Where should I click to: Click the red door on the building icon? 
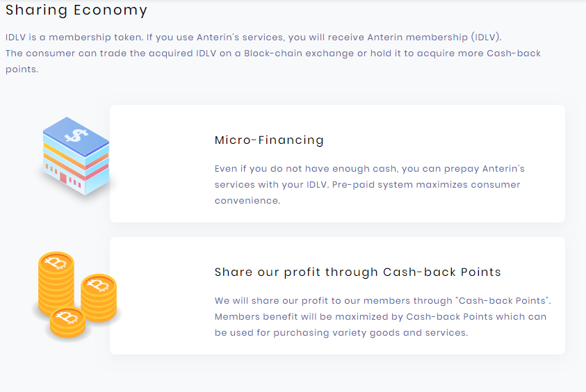pos(63,179)
